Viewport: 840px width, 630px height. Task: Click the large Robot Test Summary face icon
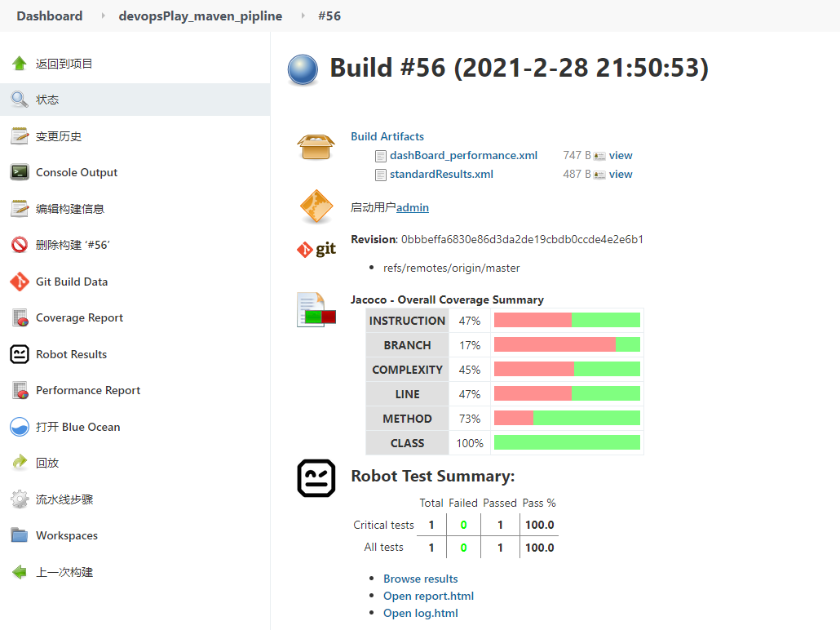[x=316, y=477]
